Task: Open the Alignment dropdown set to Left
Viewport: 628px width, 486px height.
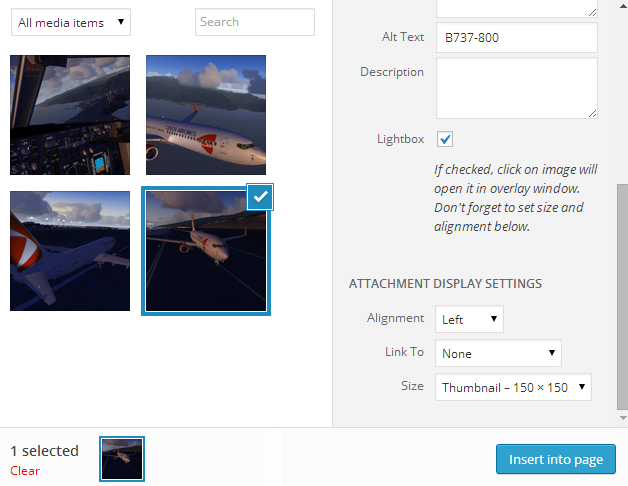Action: point(469,319)
